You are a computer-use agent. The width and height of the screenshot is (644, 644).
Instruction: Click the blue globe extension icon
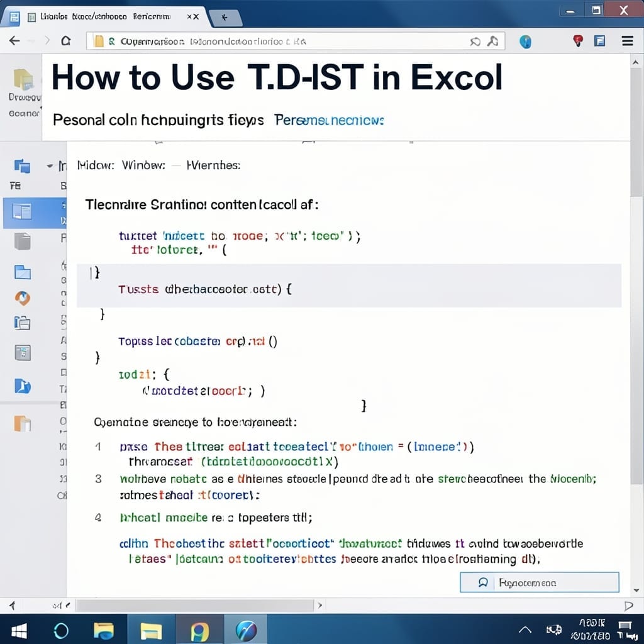click(x=525, y=42)
